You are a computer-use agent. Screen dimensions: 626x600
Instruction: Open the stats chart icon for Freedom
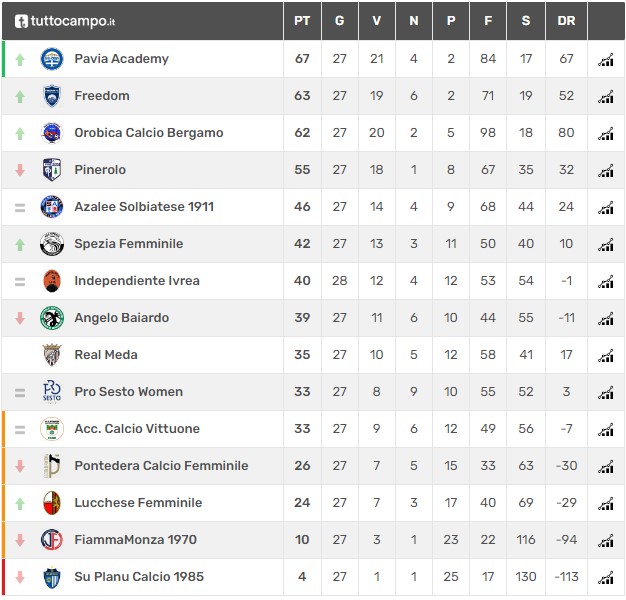tap(606, 96)
